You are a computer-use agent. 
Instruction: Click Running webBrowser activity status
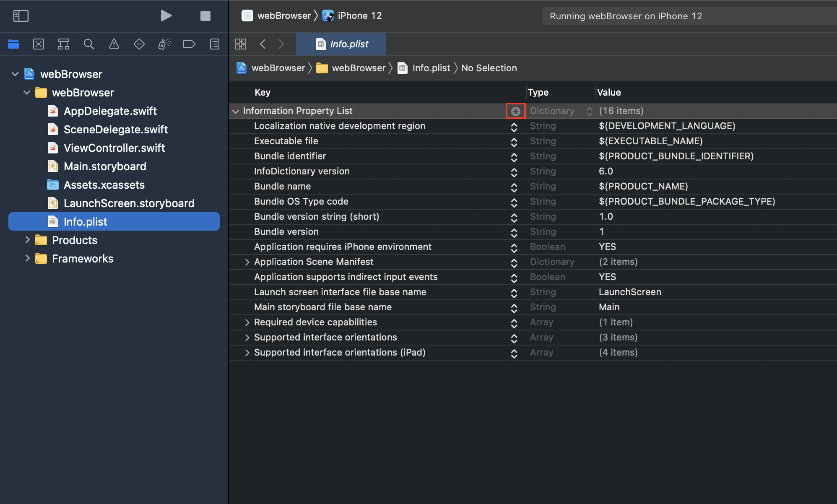(626, 16)
